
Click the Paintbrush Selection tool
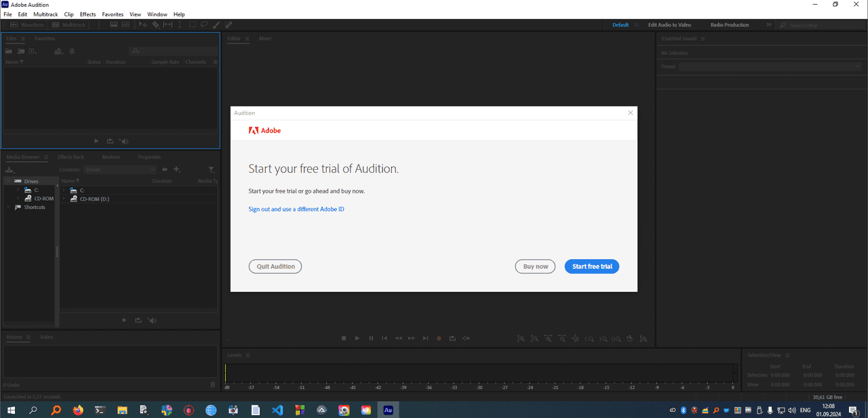tap(216, 25)
